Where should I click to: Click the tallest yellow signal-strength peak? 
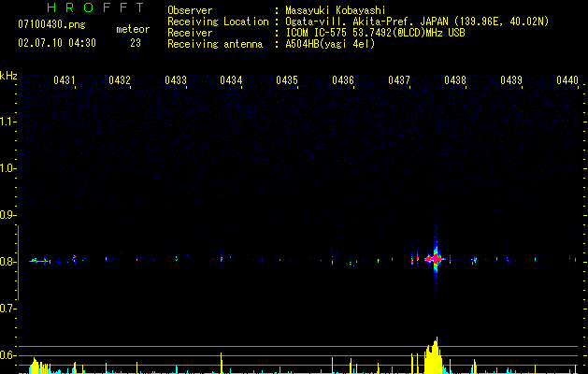pos(434,356)
